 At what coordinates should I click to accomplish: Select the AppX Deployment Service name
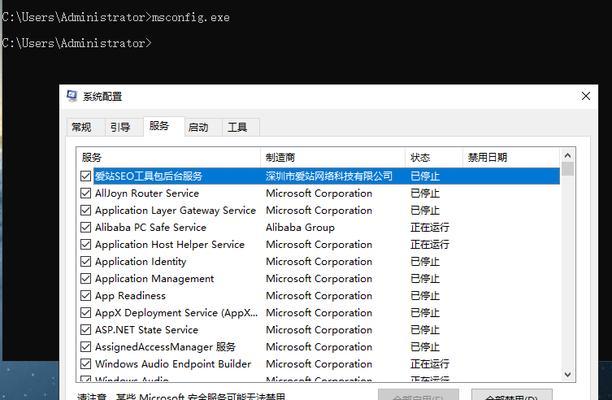(x=176, y=313)
